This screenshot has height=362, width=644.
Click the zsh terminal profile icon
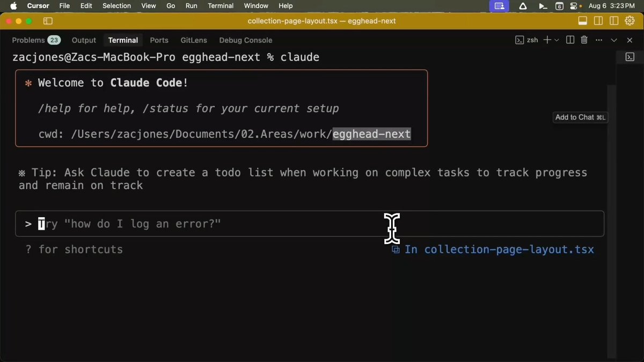point(519,40)
